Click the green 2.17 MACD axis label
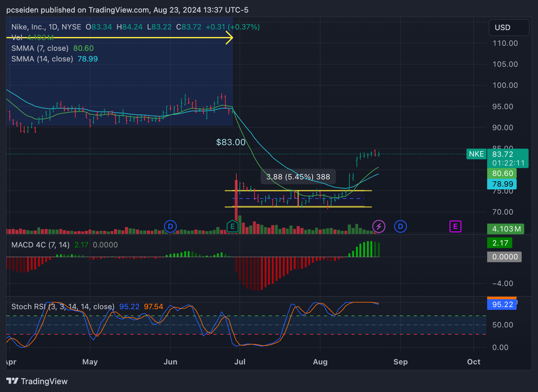 [500, 243]
